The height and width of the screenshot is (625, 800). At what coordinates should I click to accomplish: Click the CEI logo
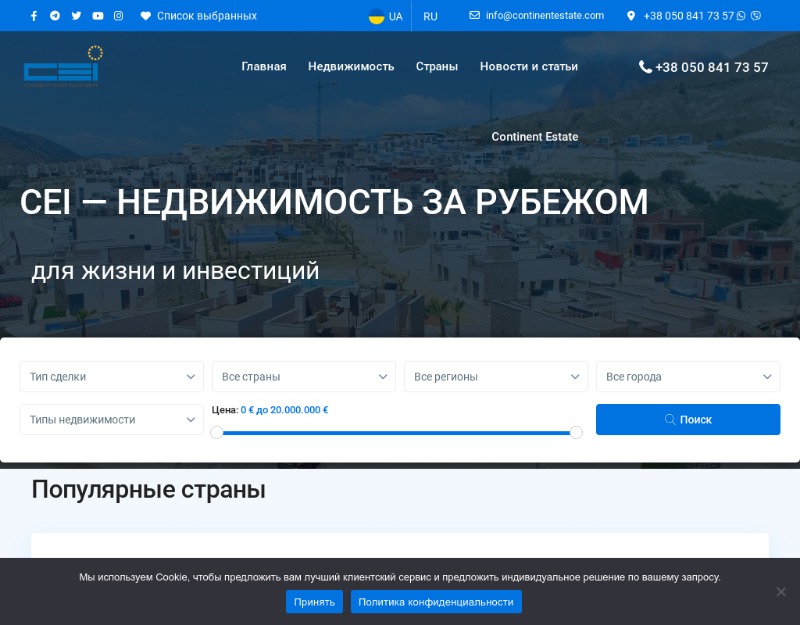(x=63, y=67)
